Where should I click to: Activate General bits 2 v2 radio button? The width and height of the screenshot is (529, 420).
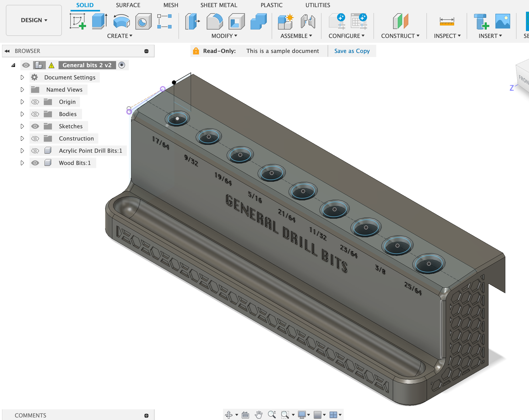pyautogui.click(x=122, y=65)
